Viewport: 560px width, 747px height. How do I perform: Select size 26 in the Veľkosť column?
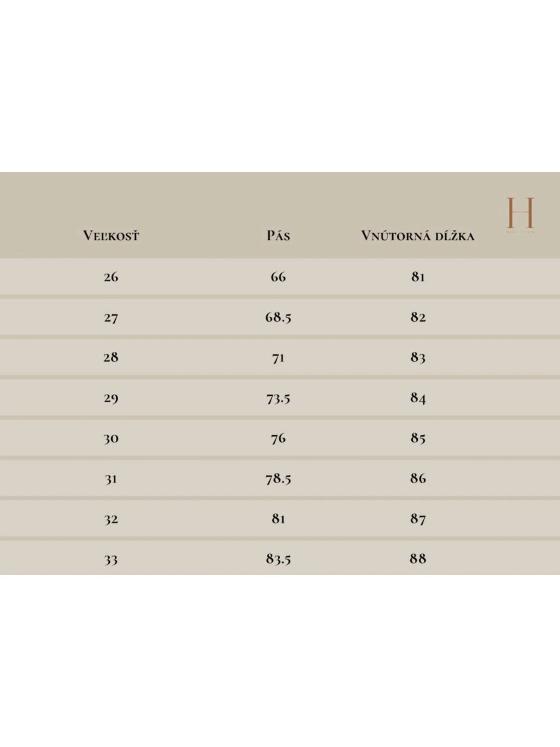coord(111,277)
